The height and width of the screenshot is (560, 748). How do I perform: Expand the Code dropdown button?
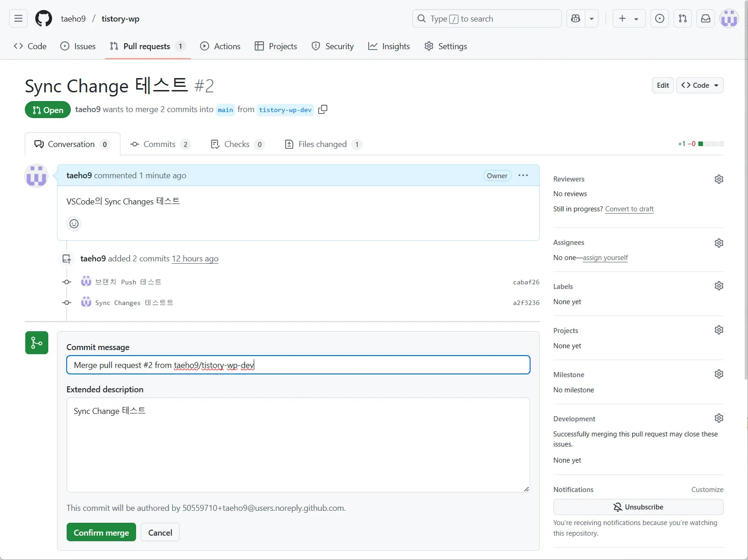click(699, 85)
